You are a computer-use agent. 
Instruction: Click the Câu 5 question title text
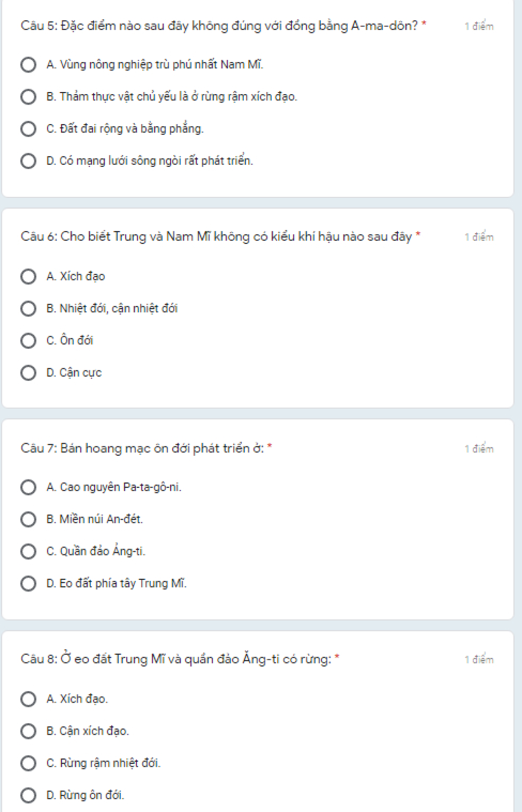pyautogui.click(x=219, y=25)
